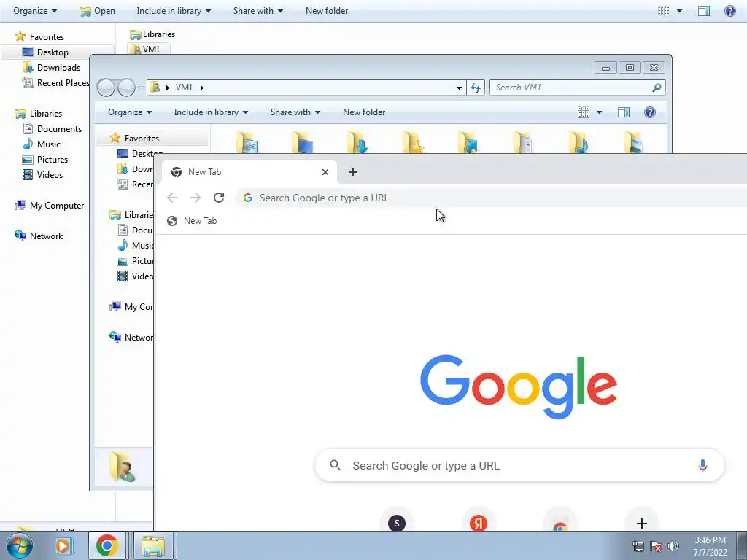Open Contacts folder in VM1 window
This screenshot has width=747, height=560.
tap(248, 142)
